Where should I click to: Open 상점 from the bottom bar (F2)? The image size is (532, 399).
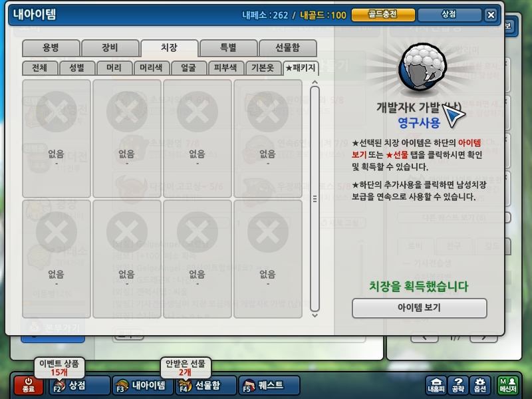tap(80, 386)
